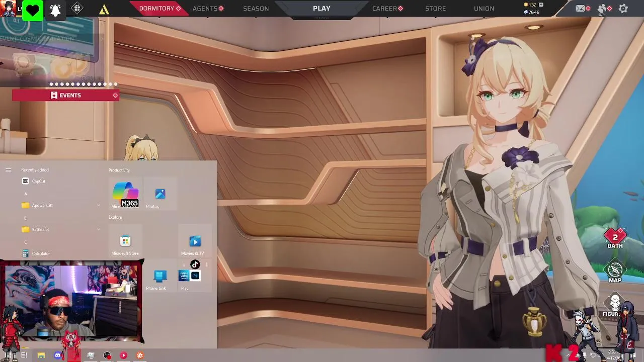Select the Play tab
Screen dimensions: 644x362
pyautogui.click(x=321, y=9)
